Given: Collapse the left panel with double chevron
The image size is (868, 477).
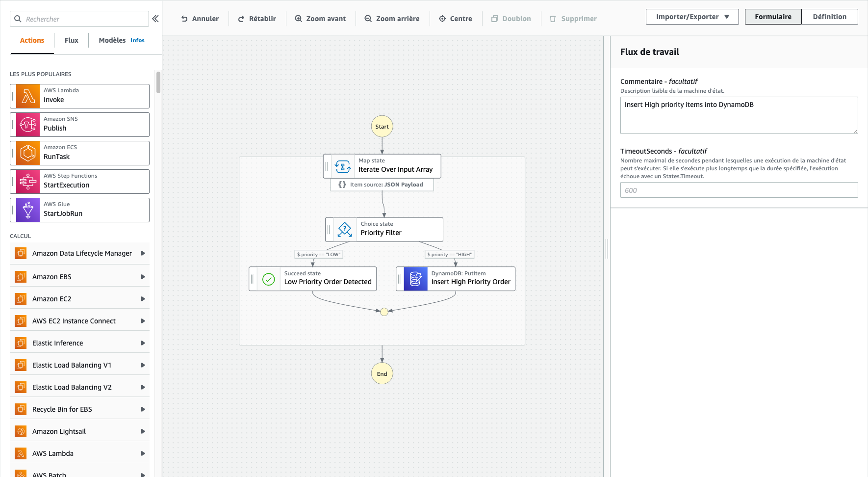Looking at the screenshot, I should pos(155,19).
